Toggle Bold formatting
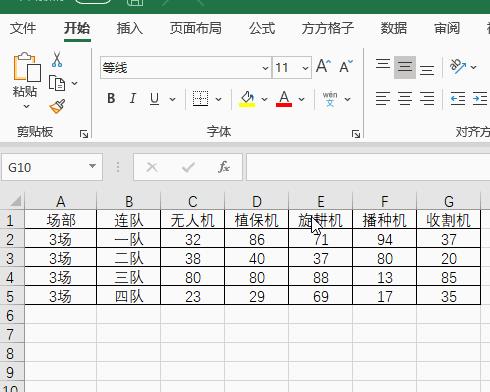 pos(111,99)
